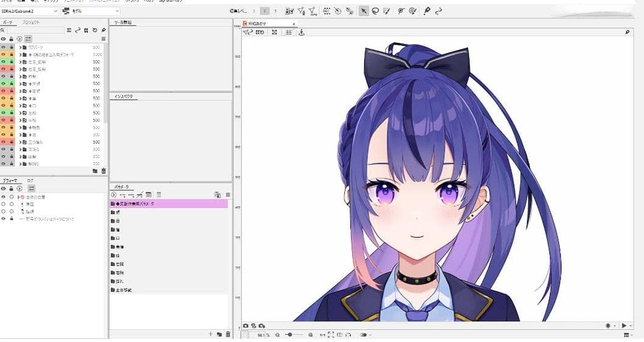Viewport: 644px width, 342px height.
Task: Select the パラメータ panel tab
Action: click(122, 187)
